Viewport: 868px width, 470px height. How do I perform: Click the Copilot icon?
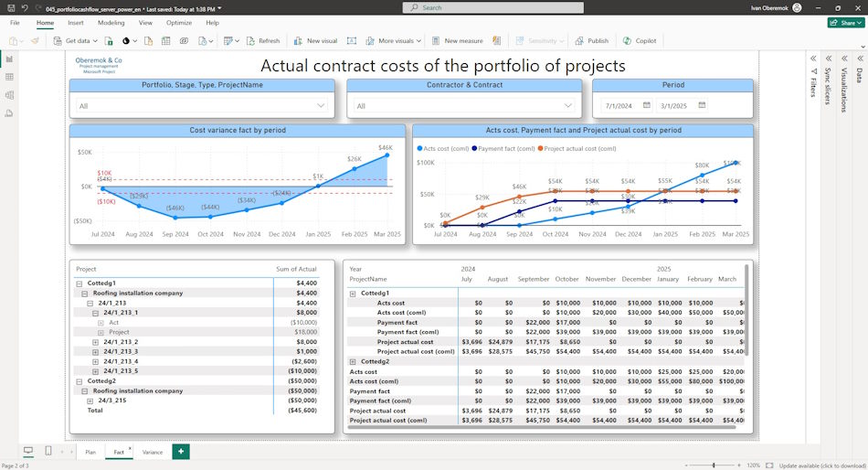627,41
